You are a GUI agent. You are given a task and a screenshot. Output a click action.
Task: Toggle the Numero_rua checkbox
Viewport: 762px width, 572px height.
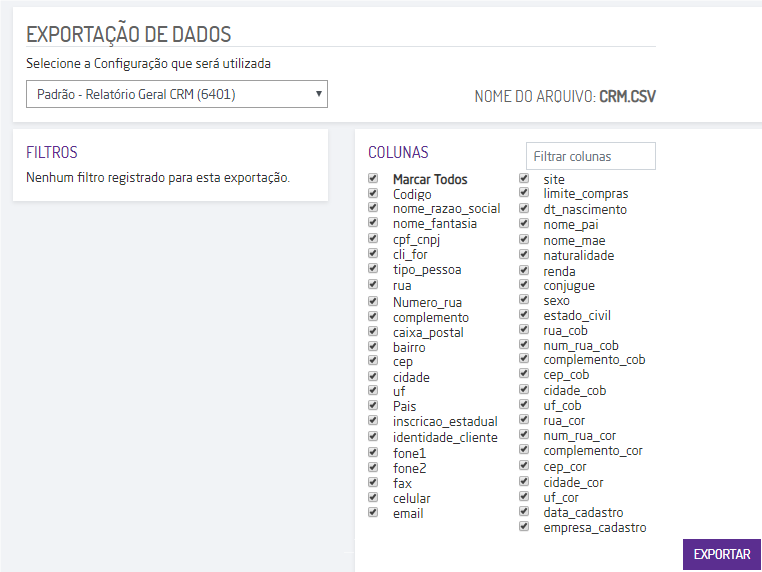[x=373, y=301]
